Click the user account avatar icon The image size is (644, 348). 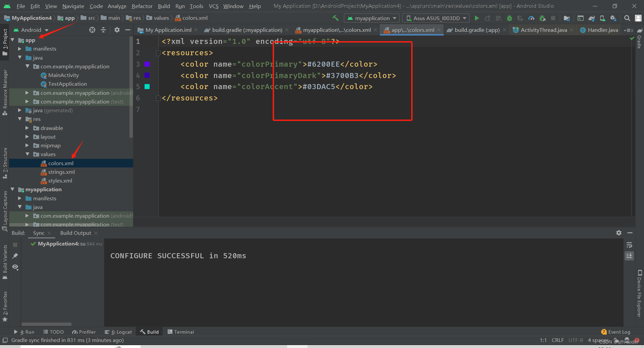[638, 18]
